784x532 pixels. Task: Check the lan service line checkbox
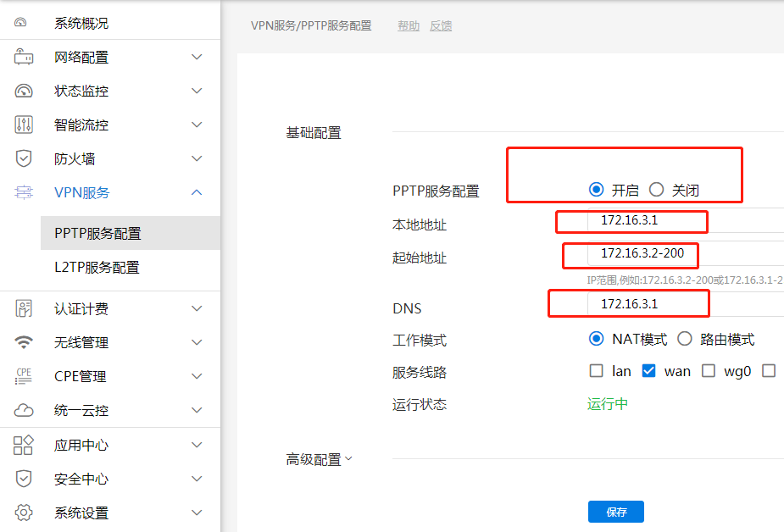coord(596,371)
